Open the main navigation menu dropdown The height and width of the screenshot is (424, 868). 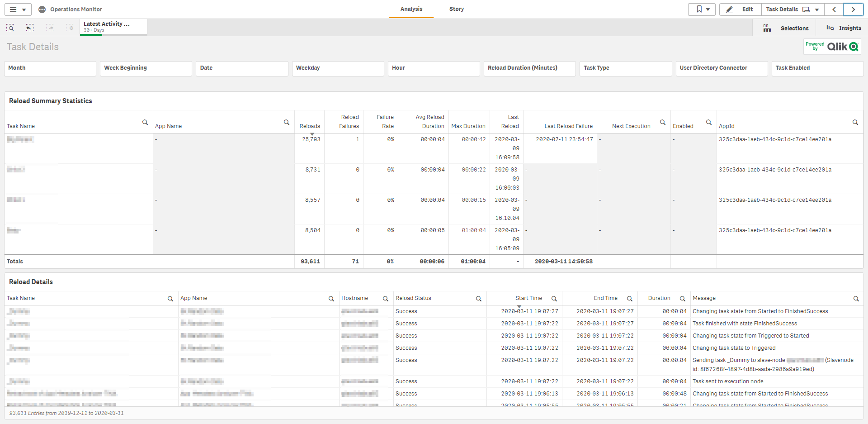point(18,10)
